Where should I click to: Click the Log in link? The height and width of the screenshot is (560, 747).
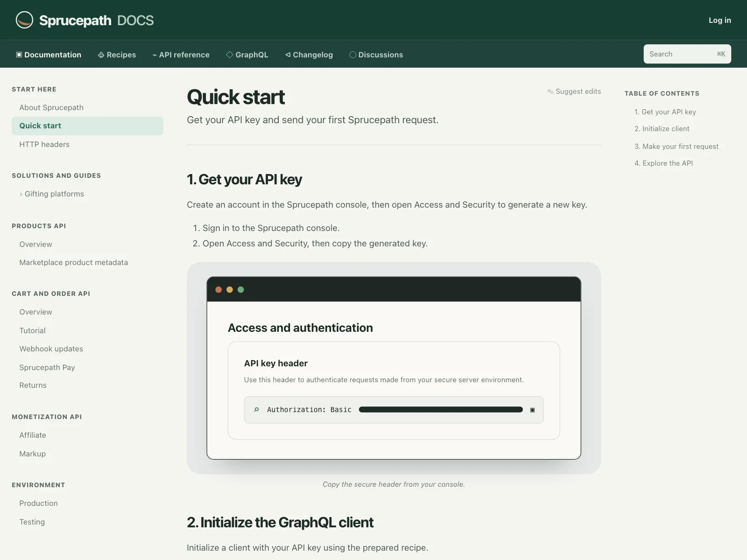(x=720, y=20)
